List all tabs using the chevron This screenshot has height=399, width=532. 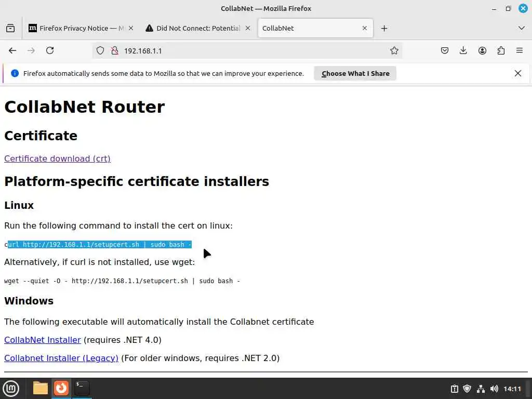click(x=522, y=28)
